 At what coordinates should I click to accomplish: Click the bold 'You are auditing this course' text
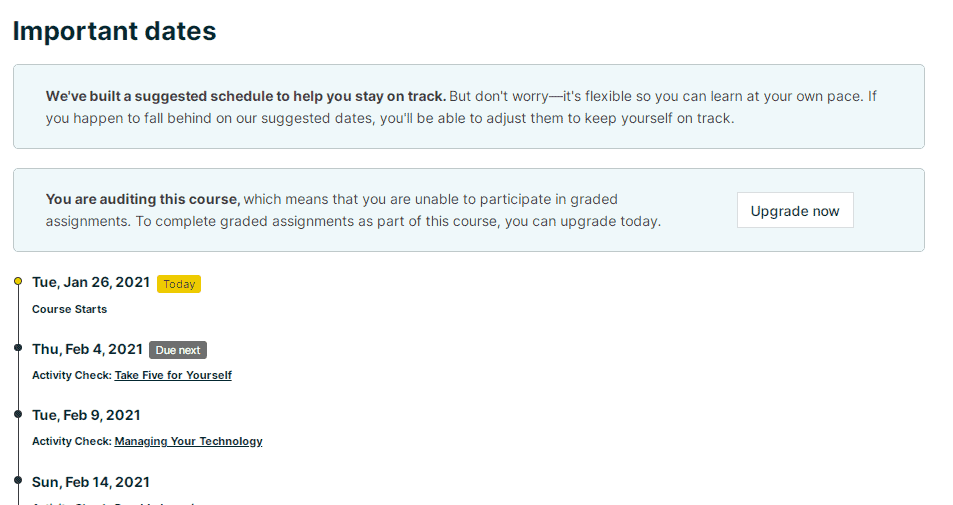[142, 199]
